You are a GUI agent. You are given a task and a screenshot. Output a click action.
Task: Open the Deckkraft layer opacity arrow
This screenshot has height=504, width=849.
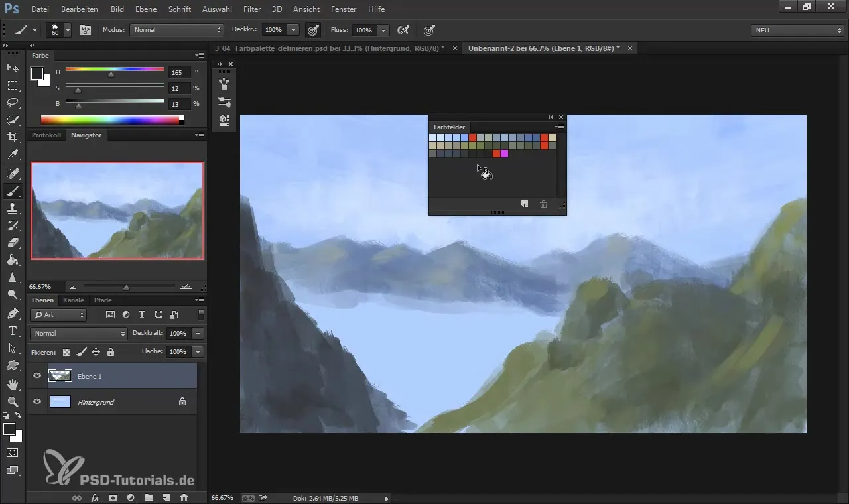click(x=198, y=333)
